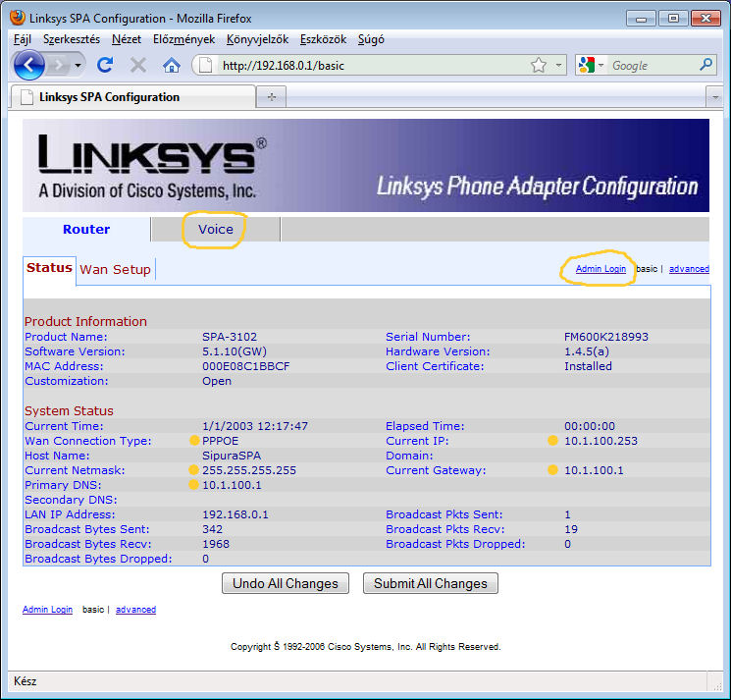Image resolution: width=731 pixels, height=700 pixels.
Task: Select the Linksys SPA Configuration browser tab
Action: tap(132, 97)
